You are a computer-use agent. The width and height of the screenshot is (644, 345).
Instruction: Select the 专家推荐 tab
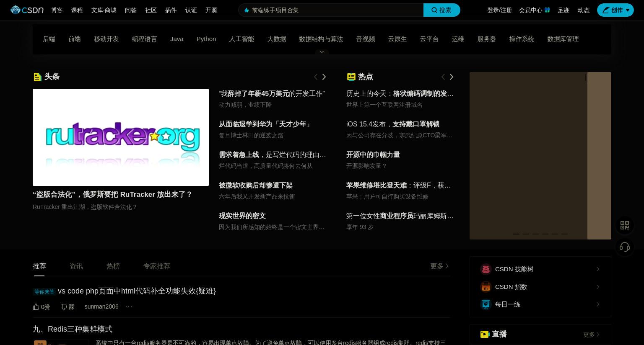157,266
